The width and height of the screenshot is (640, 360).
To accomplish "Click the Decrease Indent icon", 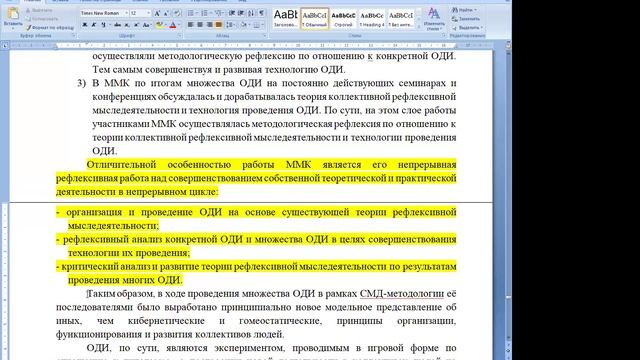I will [232, 13].
